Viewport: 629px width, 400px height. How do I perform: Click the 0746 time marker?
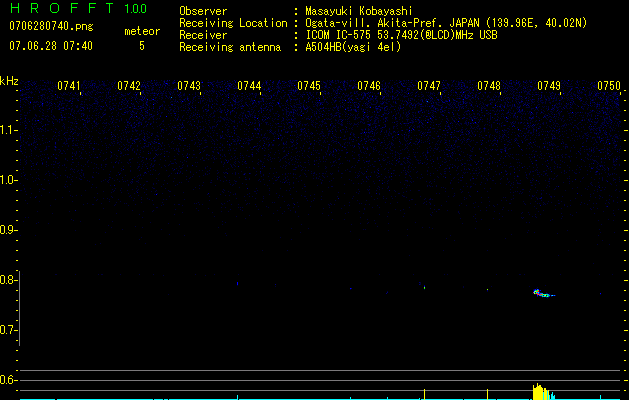click(x=369, y=86)
